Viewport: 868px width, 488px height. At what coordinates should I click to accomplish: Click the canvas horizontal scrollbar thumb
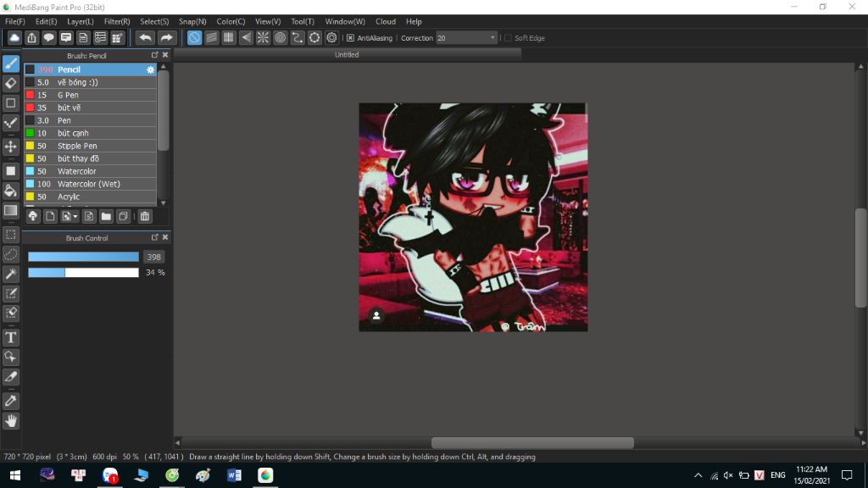pos(532,442)
